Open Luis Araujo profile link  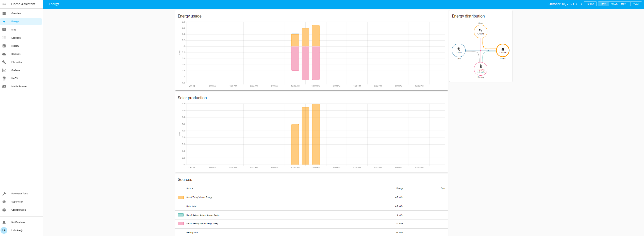pos(21,230)
